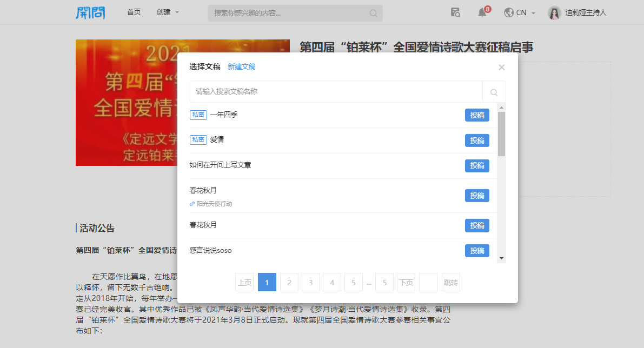The height and width of the screenshot is (348, 644).
Task: Click 投稿 for 春花秋月 with 阳光天使行动
Action: coord(477,196)
